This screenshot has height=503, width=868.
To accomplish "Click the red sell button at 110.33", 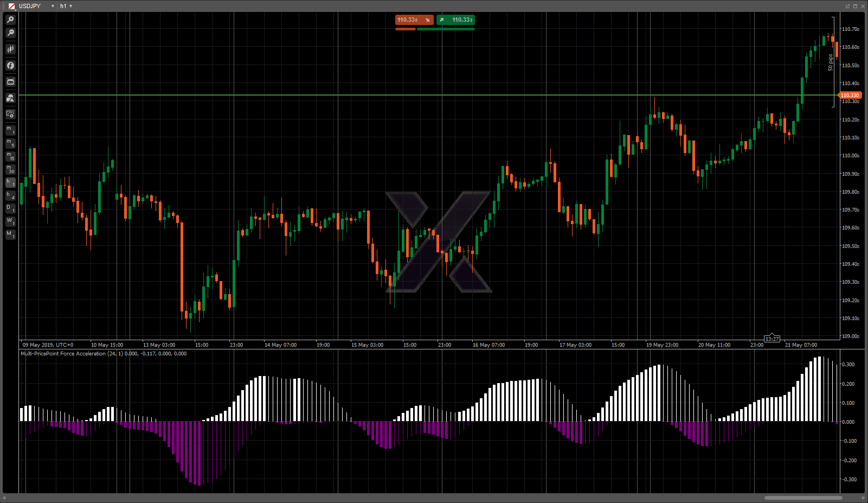I will coord(414,20).
